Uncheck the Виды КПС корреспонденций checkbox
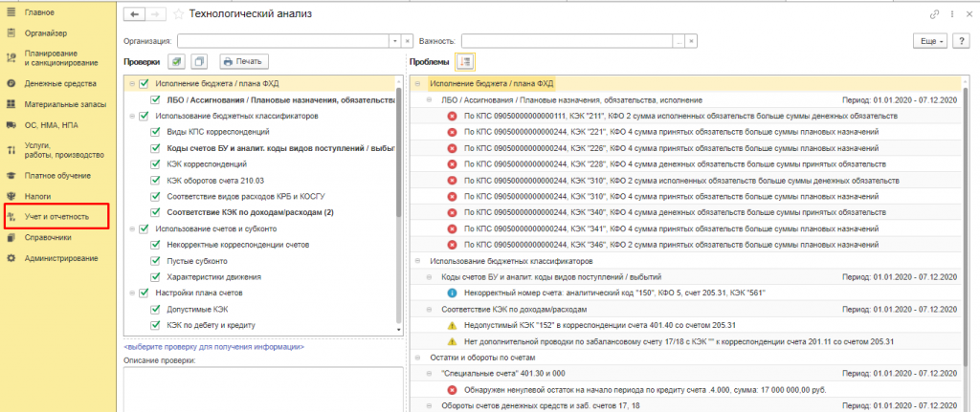Screen dimensions: 980x412 click(154, 132)
